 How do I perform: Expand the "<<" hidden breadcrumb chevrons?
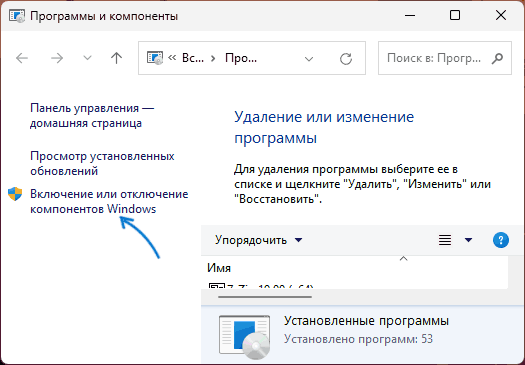[x=172, y=58]
